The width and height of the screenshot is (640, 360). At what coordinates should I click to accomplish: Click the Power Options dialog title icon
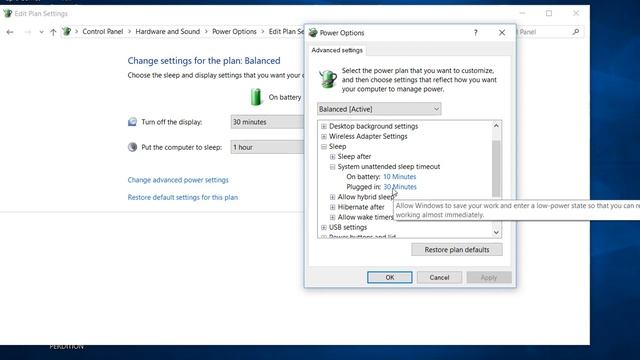click(x=313, y=33)
